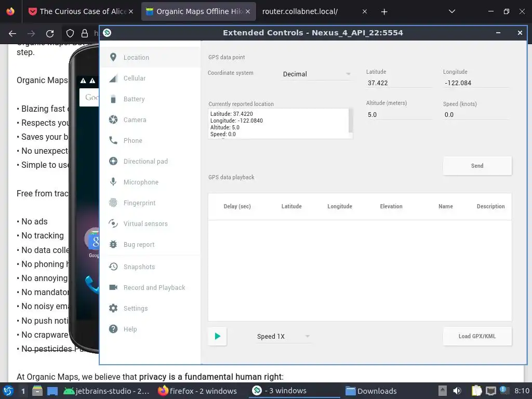Image resolution: width=532 pixels, height=399 pixels.
Task: Click the Name column header
Action: (445, 206)
